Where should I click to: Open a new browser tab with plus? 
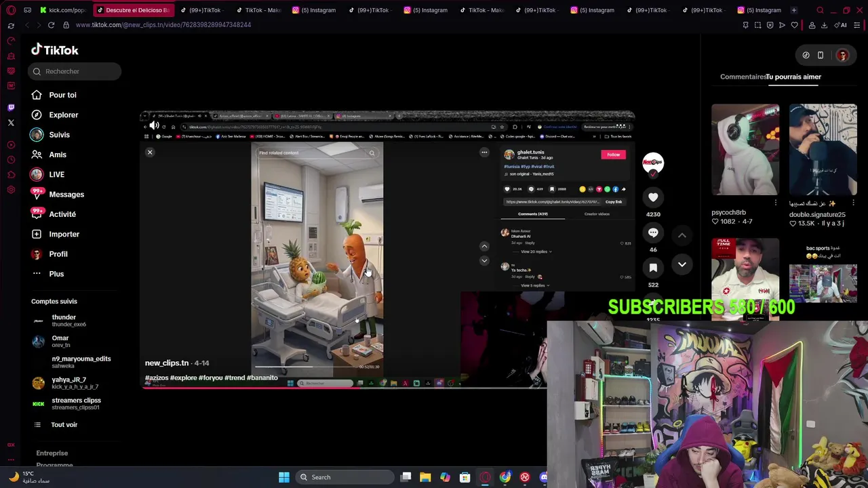tap(793, 10)
